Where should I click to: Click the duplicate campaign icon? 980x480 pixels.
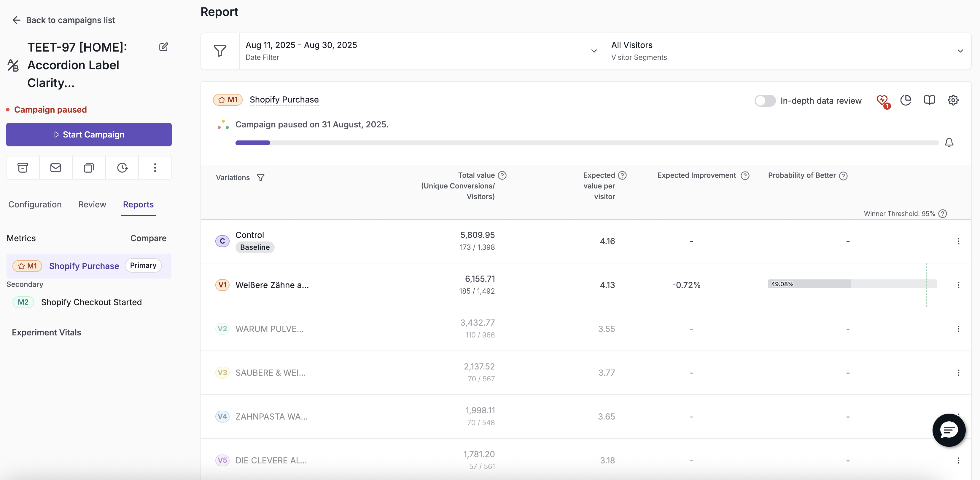[x=89, y=168]
